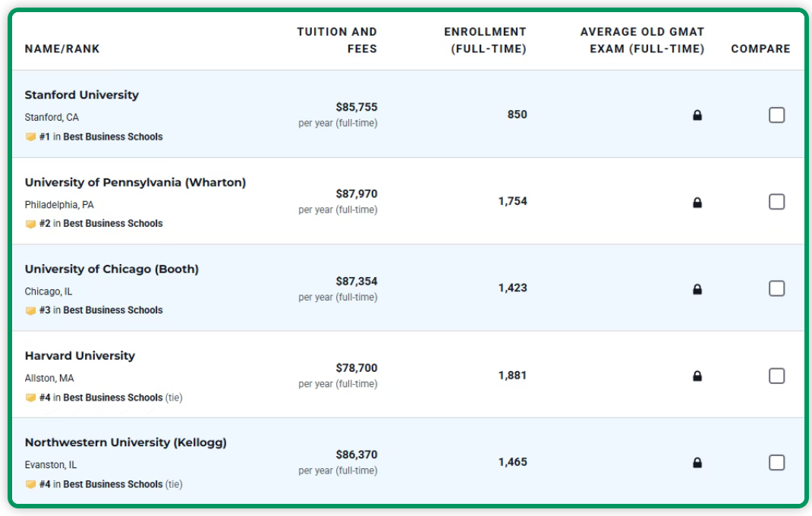
Task: Open the Stanford University school link
Action: coord(82,95)
